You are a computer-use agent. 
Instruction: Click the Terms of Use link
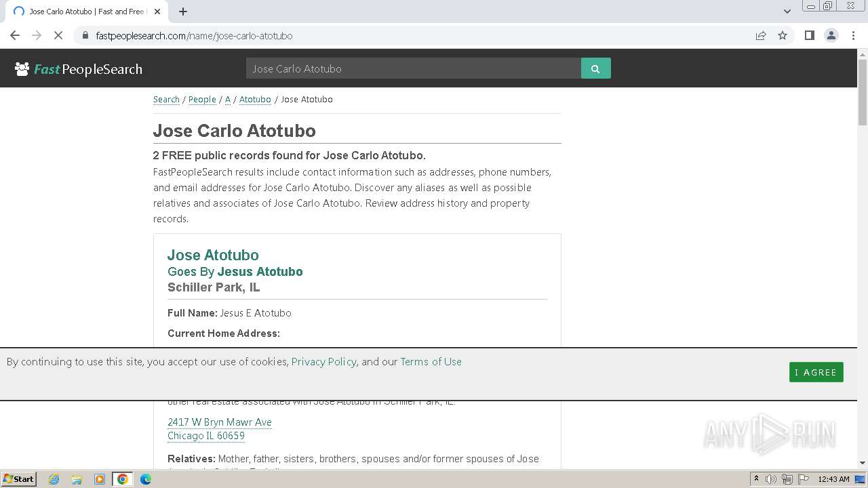(x=431, y=362)
